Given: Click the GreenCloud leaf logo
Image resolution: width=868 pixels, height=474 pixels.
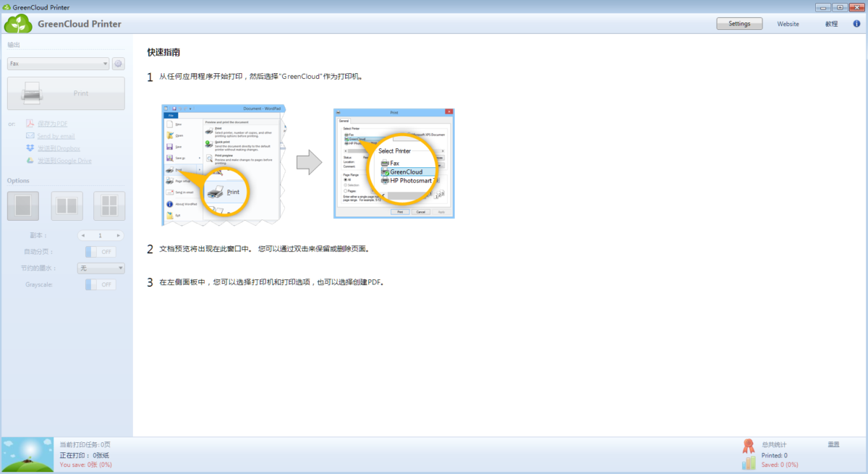Looking at the screenshot, I should [19, 24].
